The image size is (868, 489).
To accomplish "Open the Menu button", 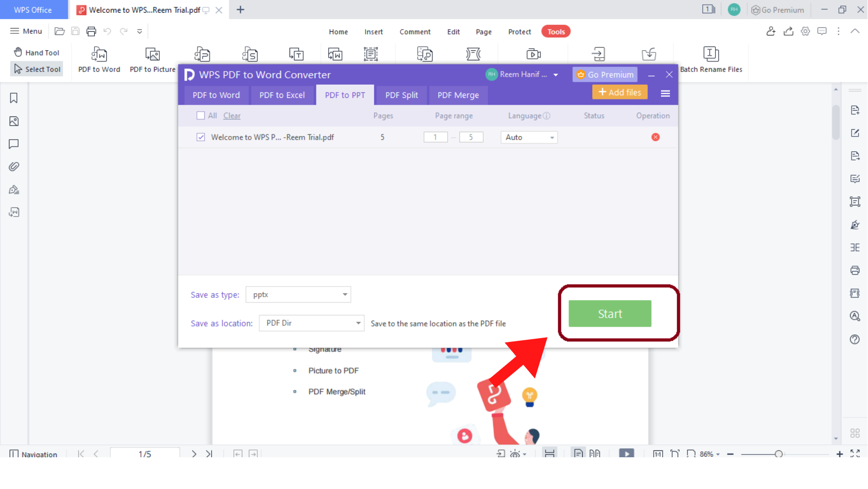I will coord(26,31).
